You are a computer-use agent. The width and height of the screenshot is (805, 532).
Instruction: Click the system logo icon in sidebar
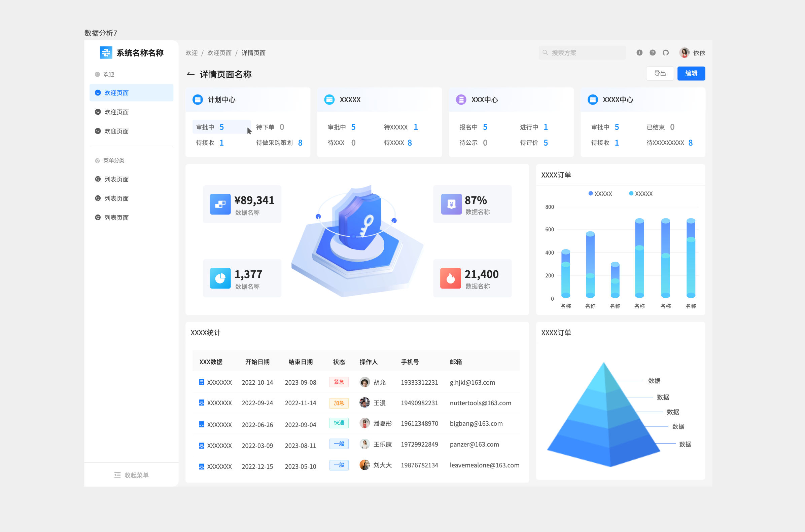click(106, 52)
